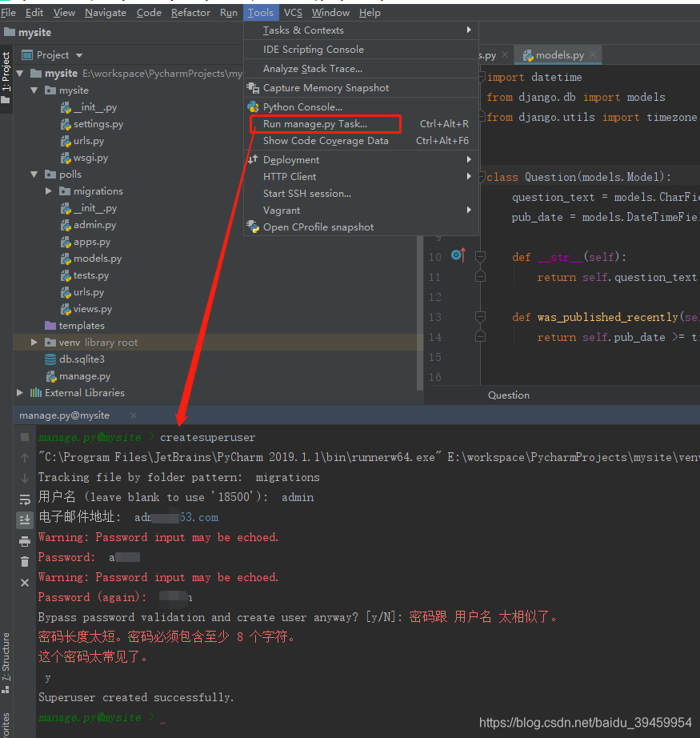Close the manage.py@mysite console tab
The height and width of the screenshot is (738, 700).
(x=134, y=415)
